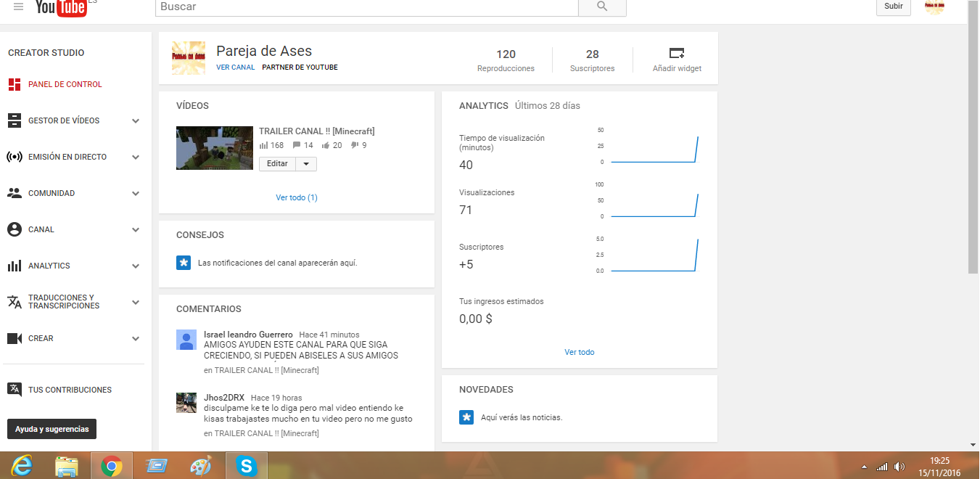Click Israel leandro Guerrero's avatar
This screenshot has height=479, width=980.
(186, 340)
